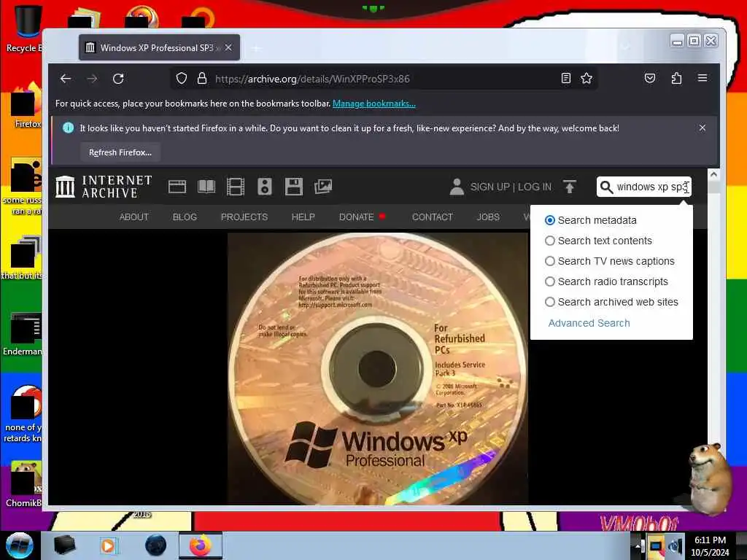Select Search archived web sites option

click(x=550, y=302)
